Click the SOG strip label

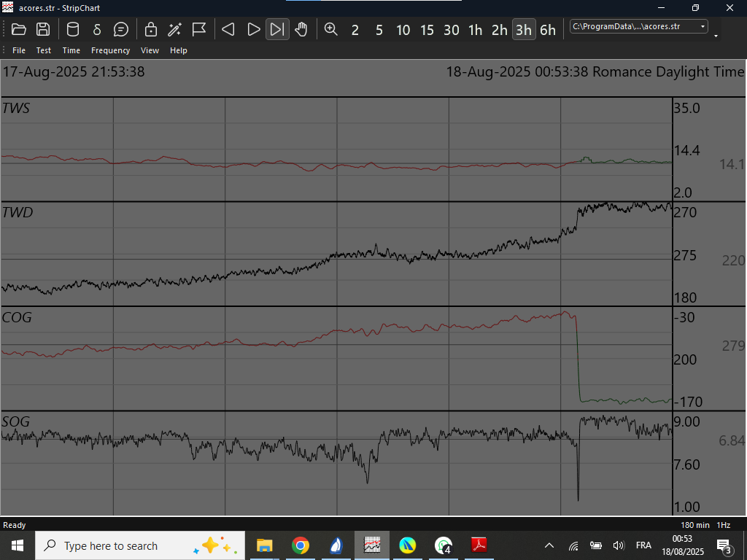click(16, 422)
